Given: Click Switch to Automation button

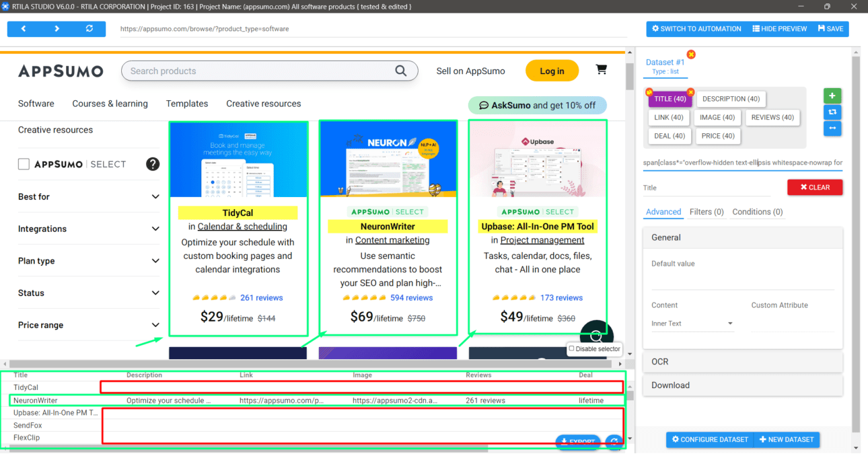Looking at the screenshot, I should pyautogui.click(x=696, y=29).
